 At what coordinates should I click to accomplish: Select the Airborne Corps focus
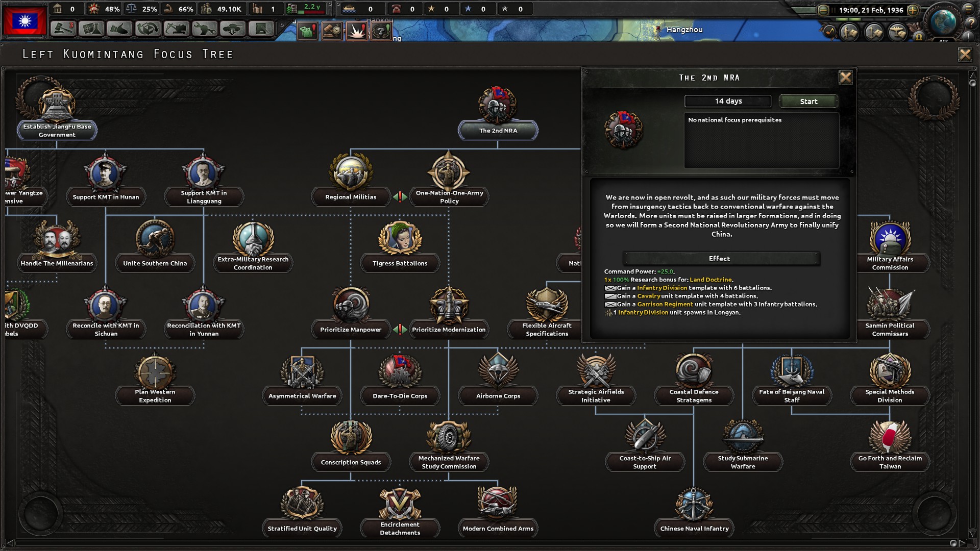498,379
